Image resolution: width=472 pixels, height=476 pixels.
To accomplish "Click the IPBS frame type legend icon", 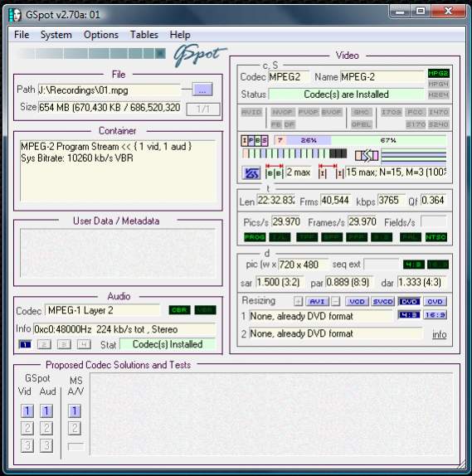I will [255, 140].
